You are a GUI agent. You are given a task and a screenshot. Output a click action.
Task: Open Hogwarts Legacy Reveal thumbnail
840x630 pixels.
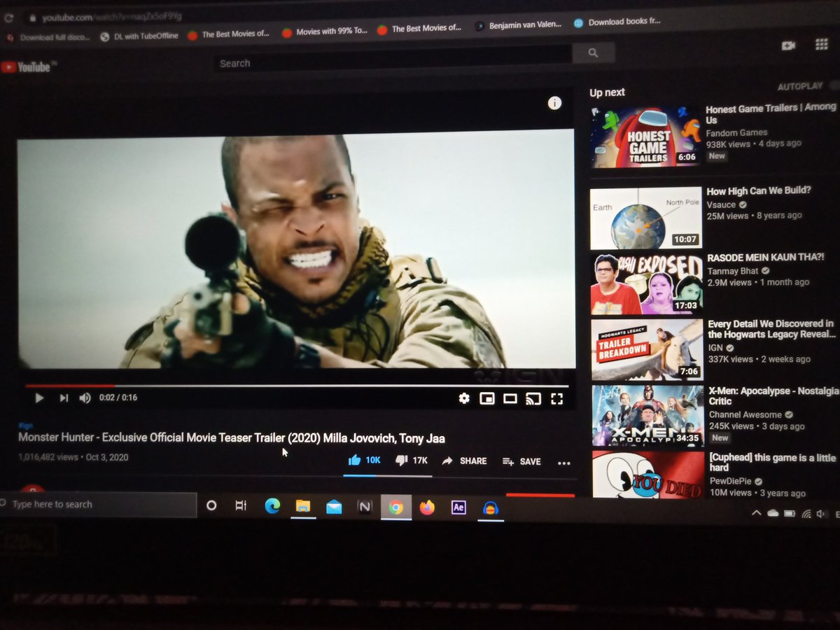pyautogui.click(x=647, y=350)
